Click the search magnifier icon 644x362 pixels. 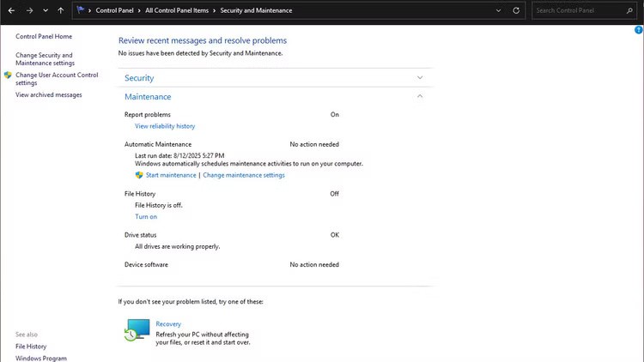[630, 10]
